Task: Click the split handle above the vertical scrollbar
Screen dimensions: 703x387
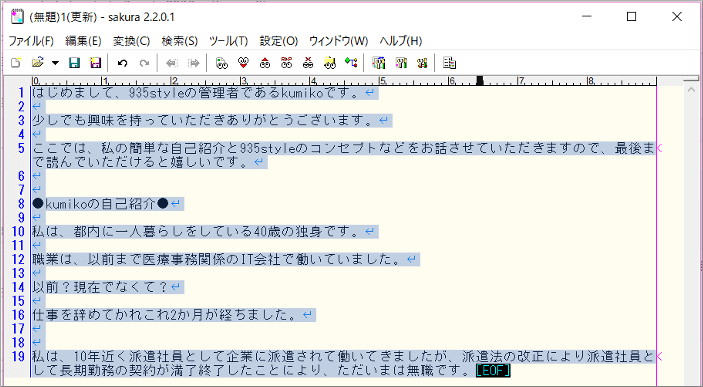Action: (691, 80)
